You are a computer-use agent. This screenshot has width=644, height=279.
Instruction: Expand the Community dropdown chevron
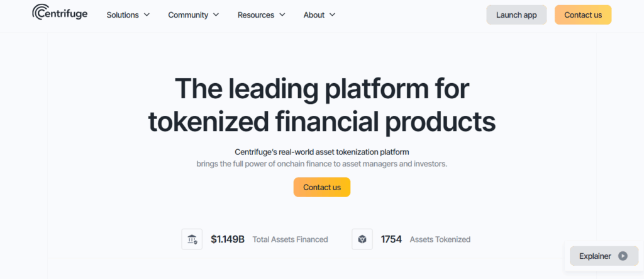point(216,14)
